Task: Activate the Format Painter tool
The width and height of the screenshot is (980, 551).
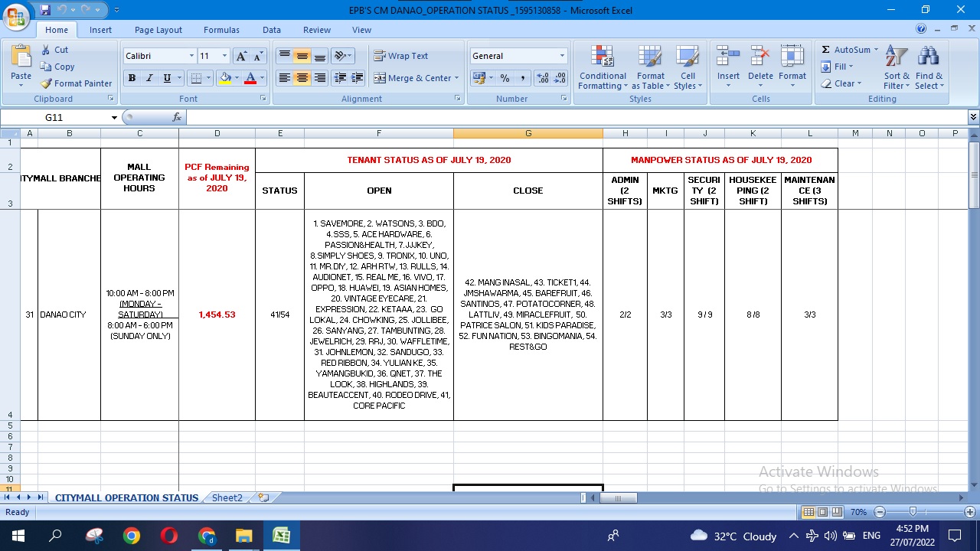Action: pos(76,83)
